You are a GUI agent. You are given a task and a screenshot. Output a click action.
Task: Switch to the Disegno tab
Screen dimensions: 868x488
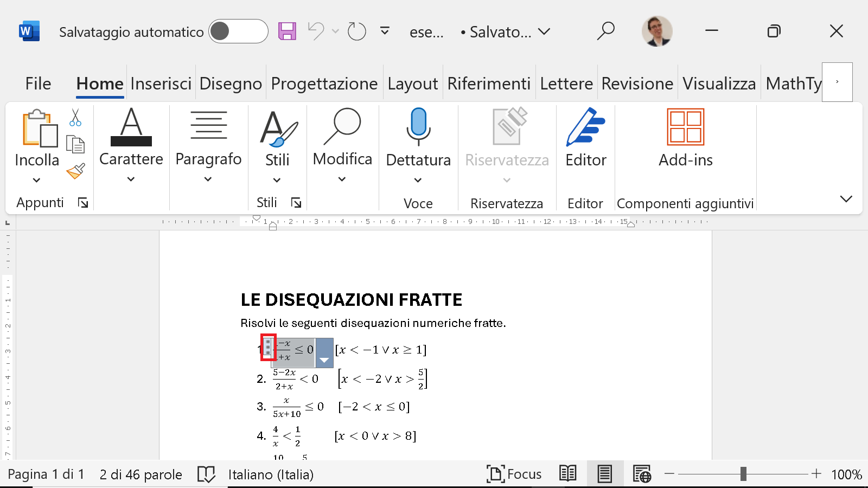click(231, 84)
